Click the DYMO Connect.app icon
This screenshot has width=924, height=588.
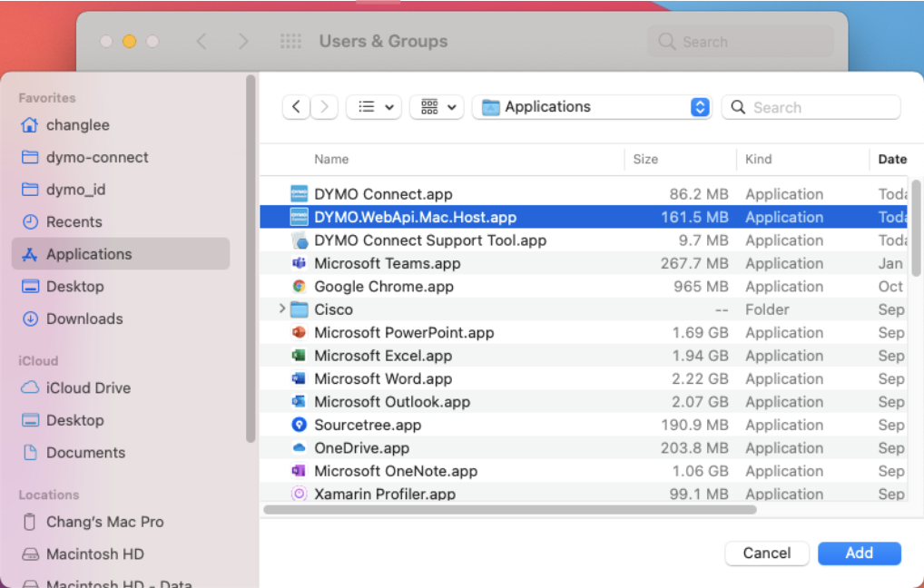(x=299, y=194)
